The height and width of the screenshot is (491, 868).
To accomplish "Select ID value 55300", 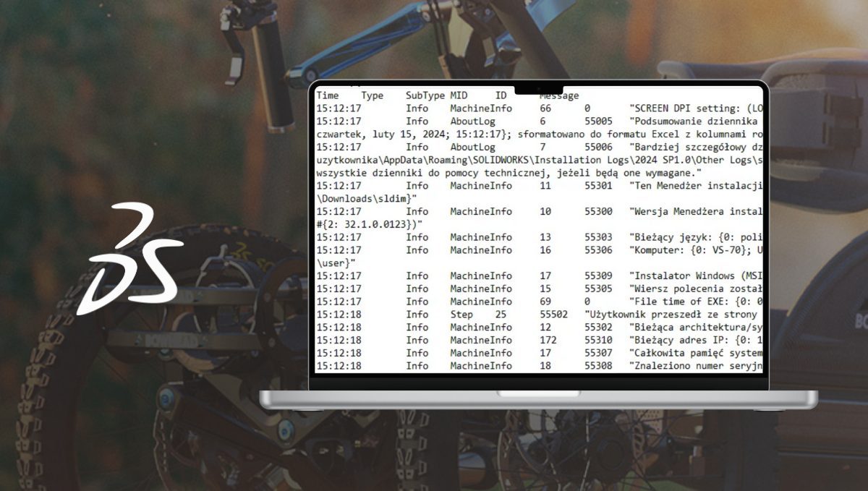I will pyautogui.click(x=598, y=211).
